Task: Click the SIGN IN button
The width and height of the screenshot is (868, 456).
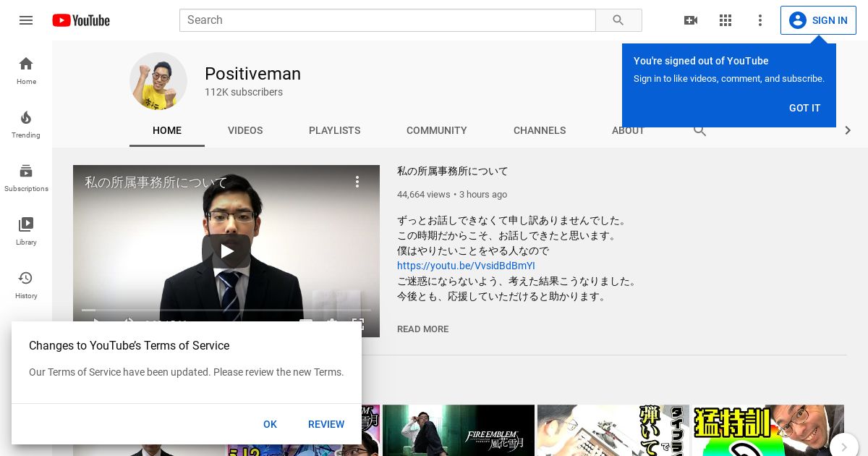Action: click(x=818, y=20)
